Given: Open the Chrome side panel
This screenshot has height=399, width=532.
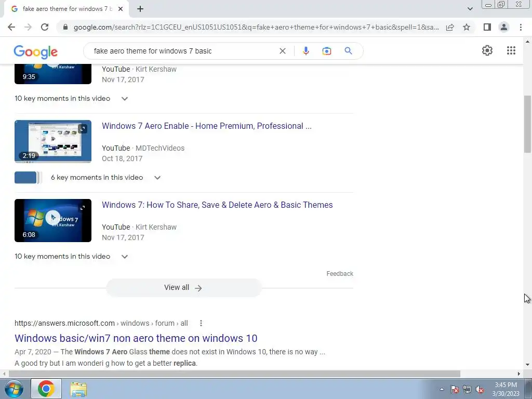Looking at the screenshot, I should [x=487, y=27].
